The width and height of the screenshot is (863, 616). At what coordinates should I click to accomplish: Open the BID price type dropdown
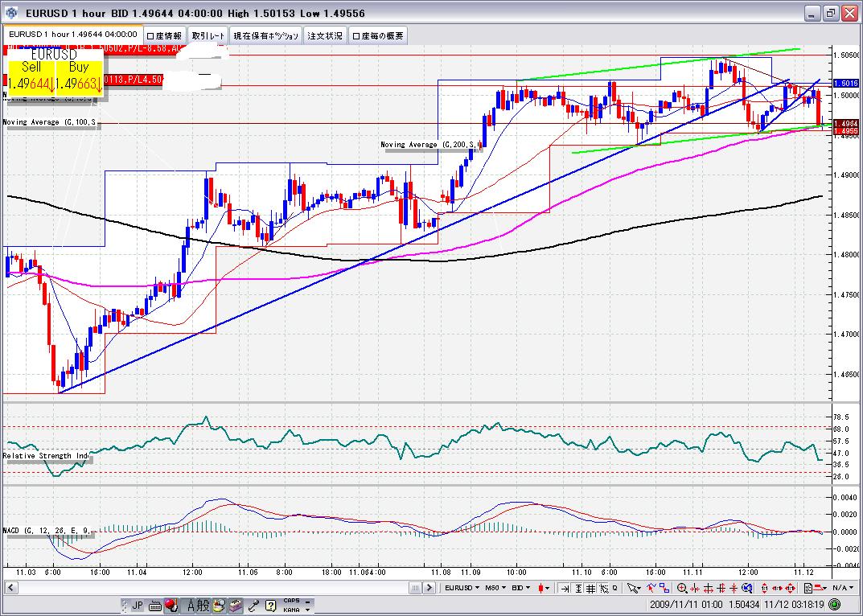pos(521,588)
